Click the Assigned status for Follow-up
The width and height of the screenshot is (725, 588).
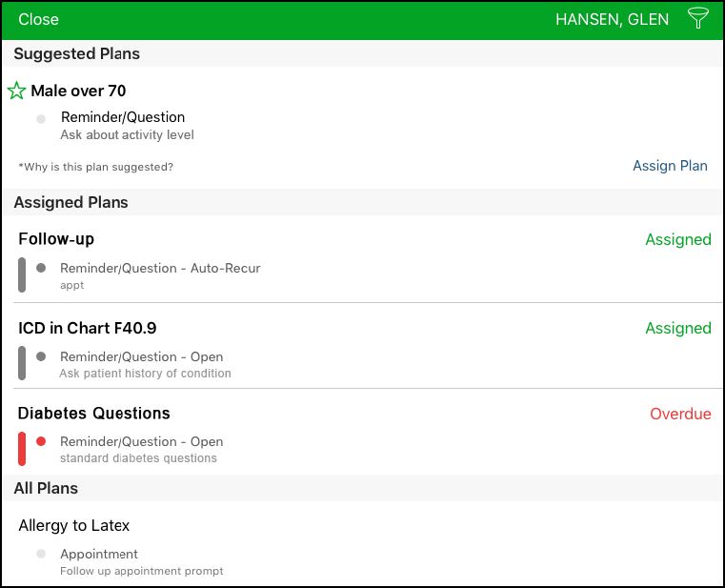click(678, 239)
